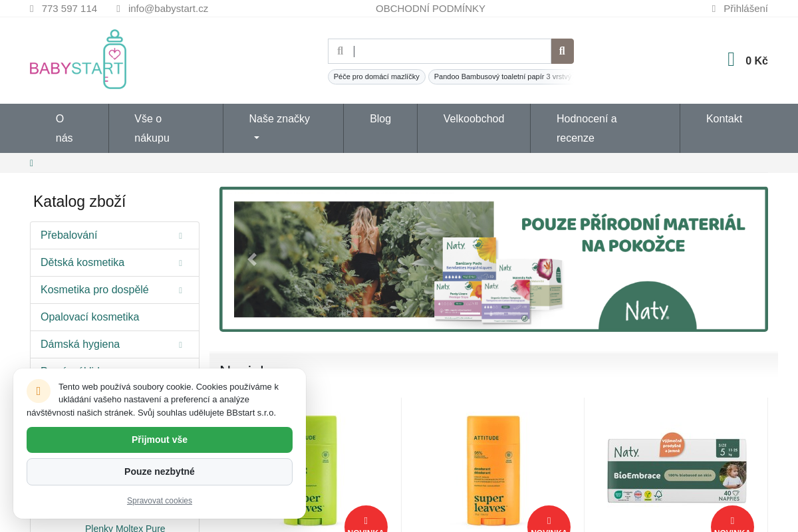Open the Vše o nákupu menu item
Screen dimensions: 798x532
coord(166,128)
